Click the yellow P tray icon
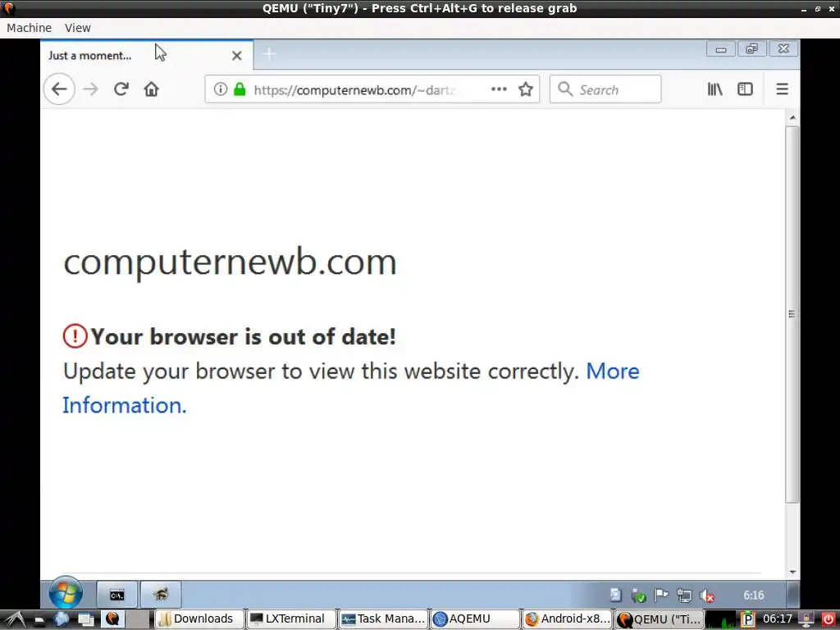The image size is (840, 630). coord(748,620)
